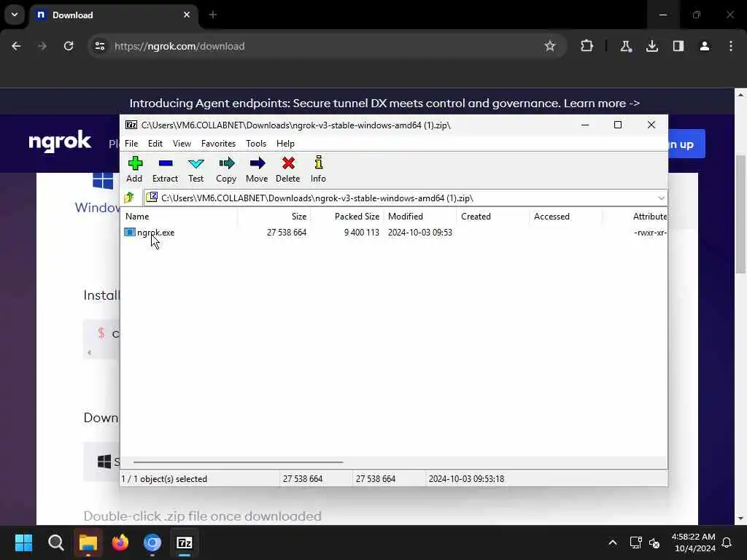This screenshot has width=747, height=560.
Task: Open notification center bell icon
Action: (727, 542)
